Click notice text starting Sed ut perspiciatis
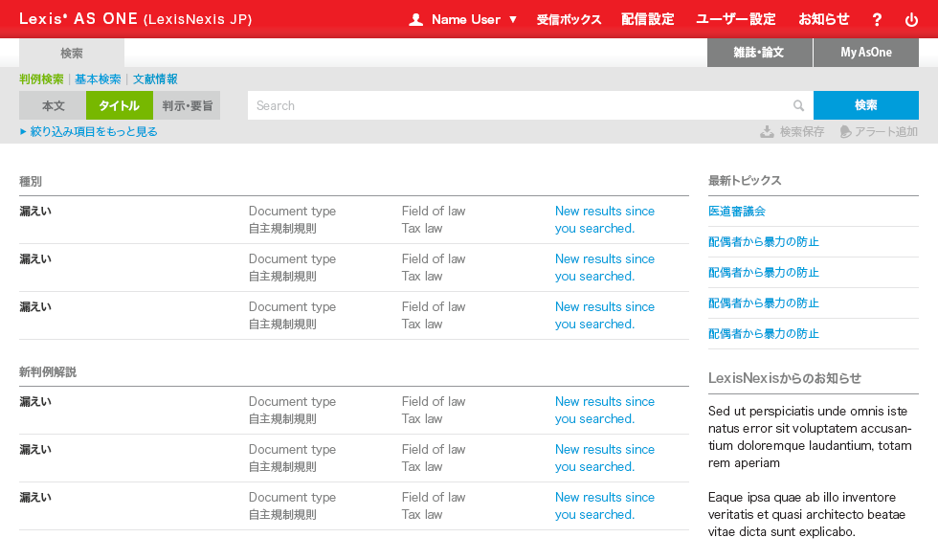 (x=810, y=437)
